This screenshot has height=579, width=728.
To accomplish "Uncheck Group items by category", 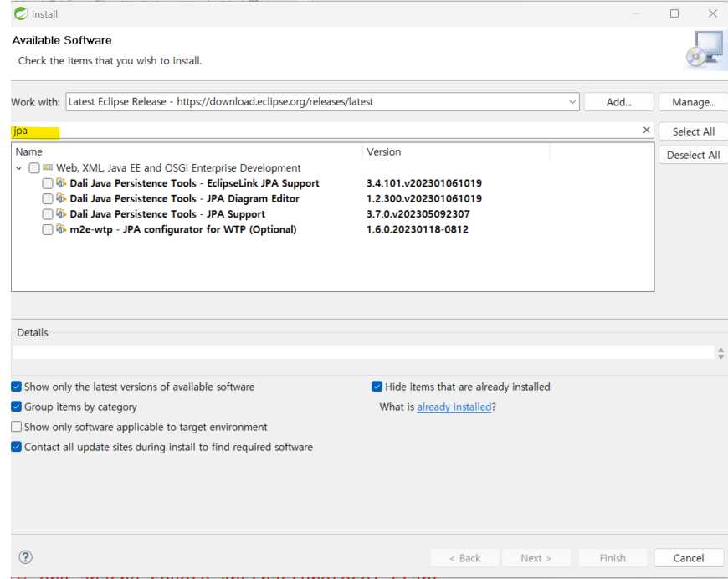I will pyautogui.click(x=16, y=407).
